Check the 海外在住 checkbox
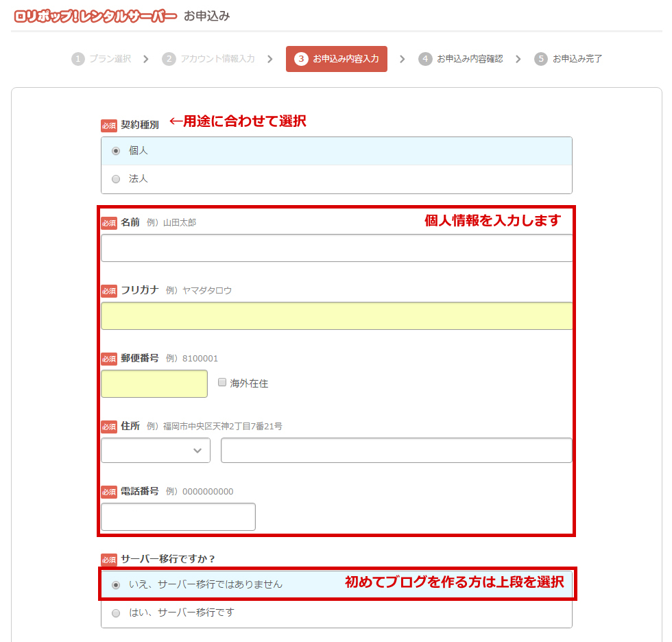This screenshot has height=642, width=672. [x=222, y=383]
